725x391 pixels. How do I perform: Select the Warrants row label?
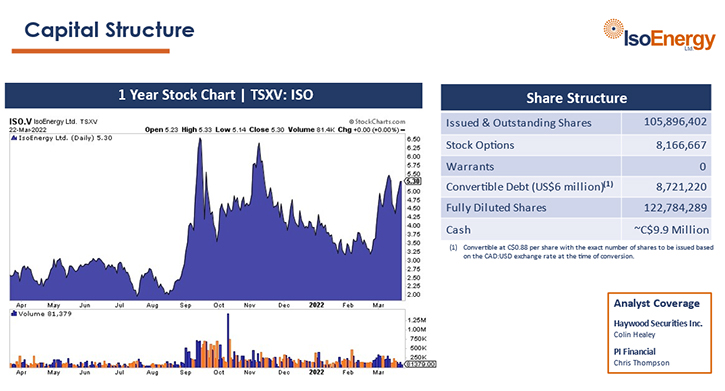[470, 166]
